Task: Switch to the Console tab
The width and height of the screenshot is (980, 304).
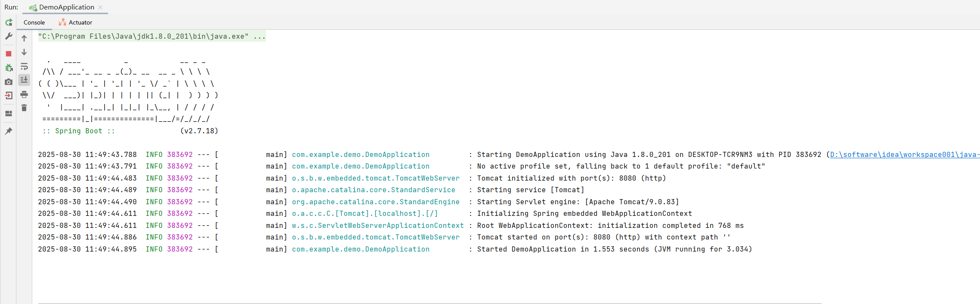Action: click(34, 22)
